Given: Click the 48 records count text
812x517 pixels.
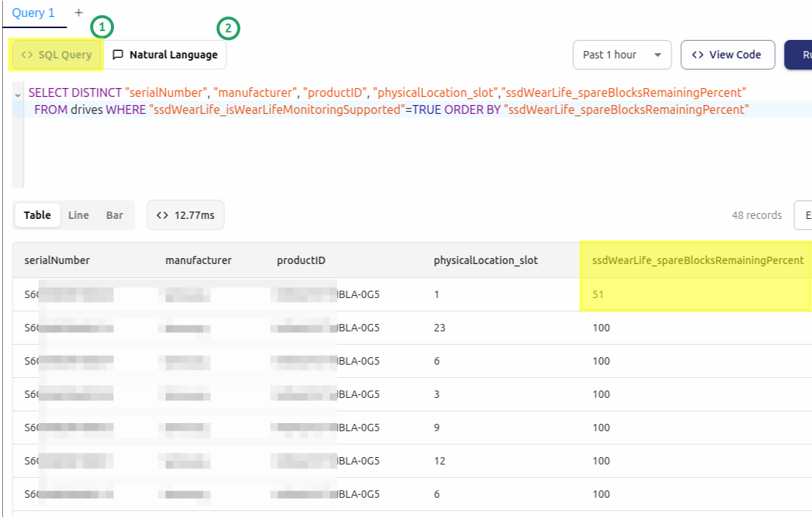Looking at the screenshot, I should point(757,215).
